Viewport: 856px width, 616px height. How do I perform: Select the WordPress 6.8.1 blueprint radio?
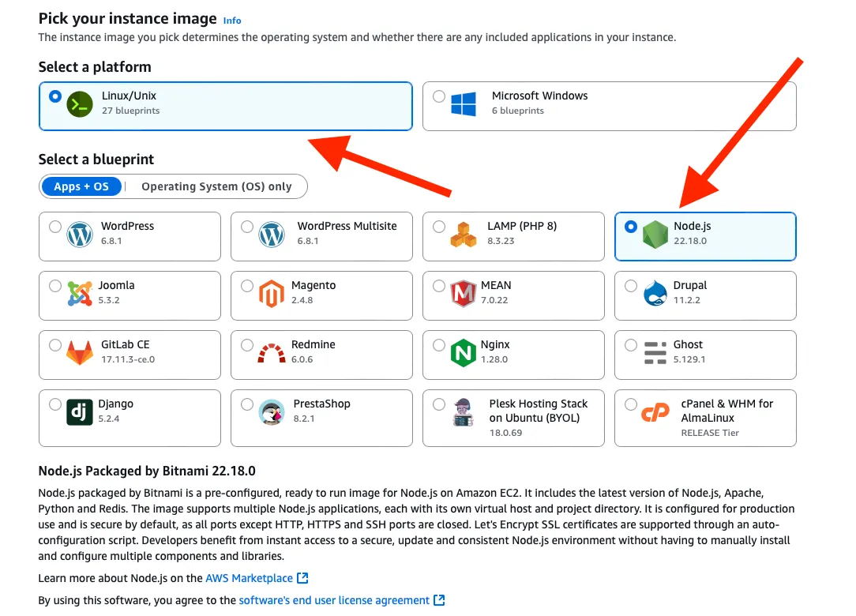(x=55, y=227)
